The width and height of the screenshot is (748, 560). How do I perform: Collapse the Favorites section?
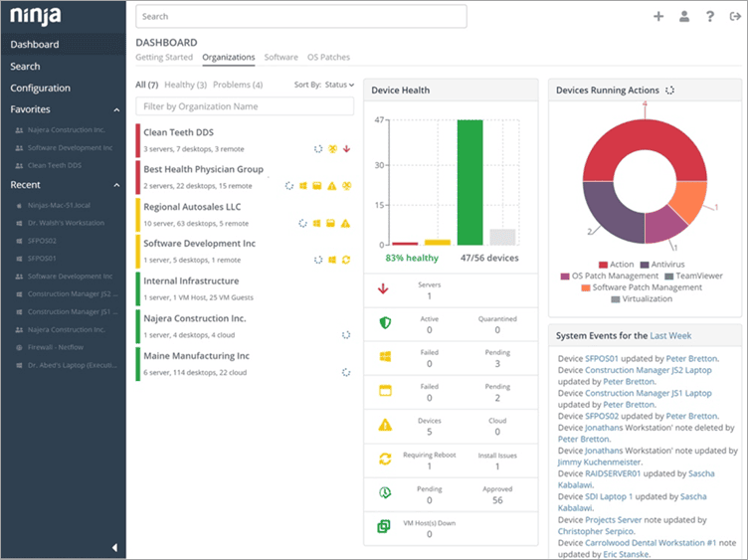116,109
